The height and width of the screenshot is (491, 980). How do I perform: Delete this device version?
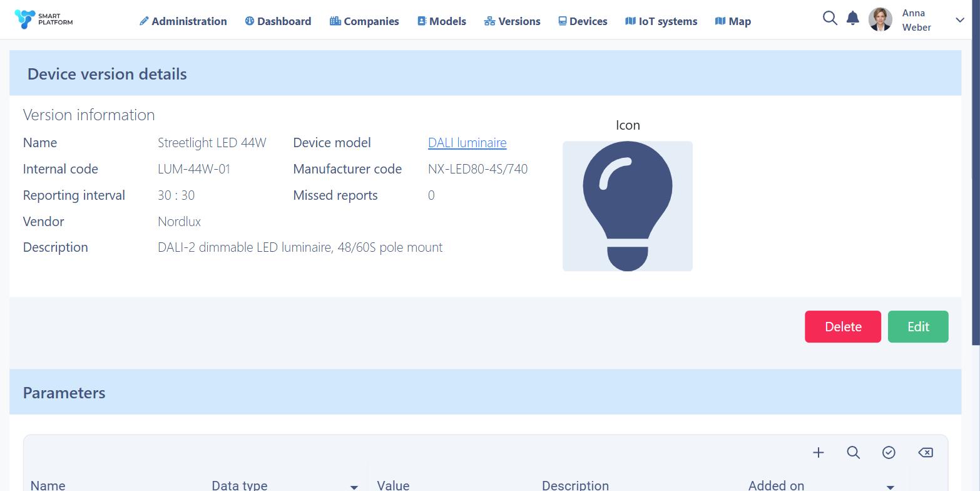pyautogui.click(x=843, y=326)
